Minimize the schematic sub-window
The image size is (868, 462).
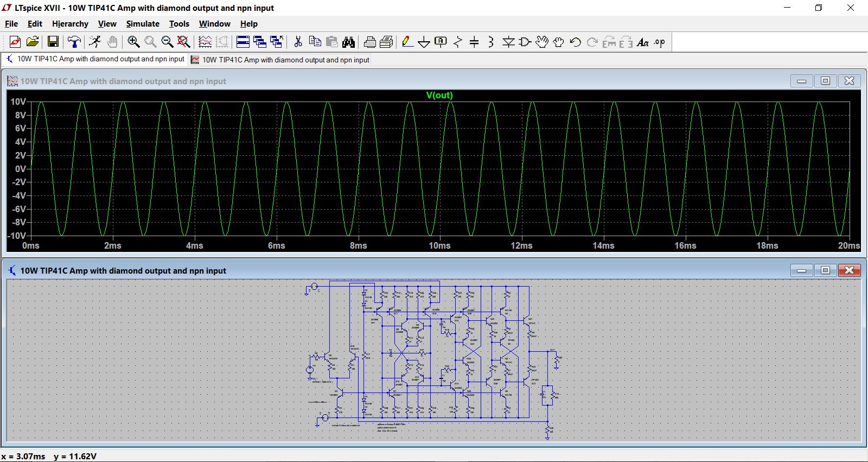coord(801,270)
